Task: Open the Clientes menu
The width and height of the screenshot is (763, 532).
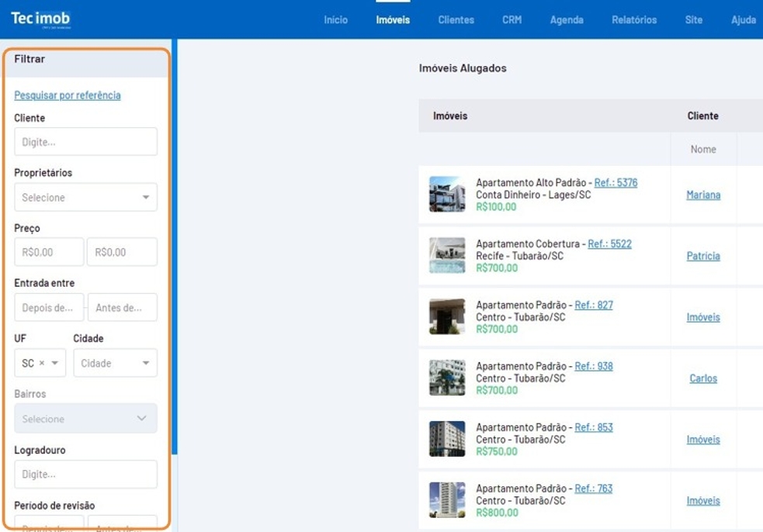Action: [x=456, y=20]
